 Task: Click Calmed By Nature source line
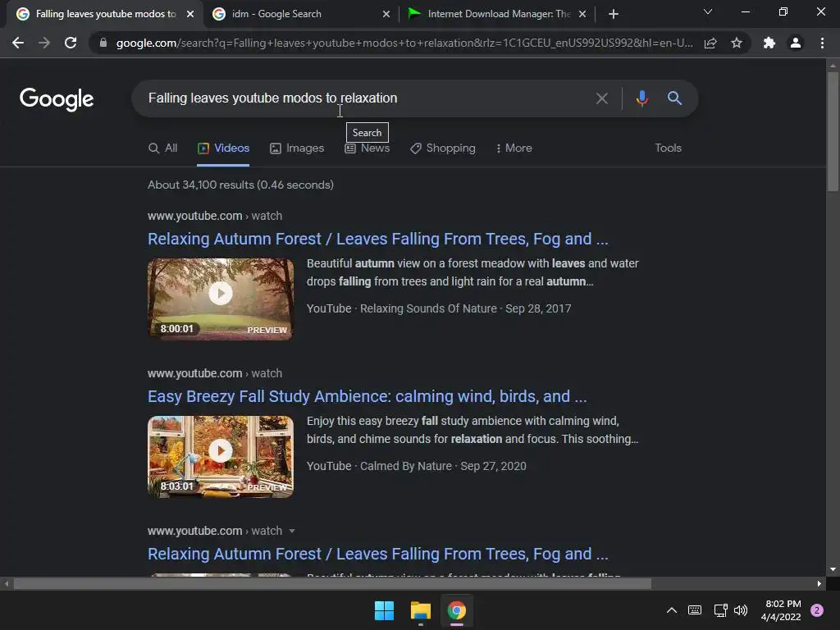(x=416, y=466)
